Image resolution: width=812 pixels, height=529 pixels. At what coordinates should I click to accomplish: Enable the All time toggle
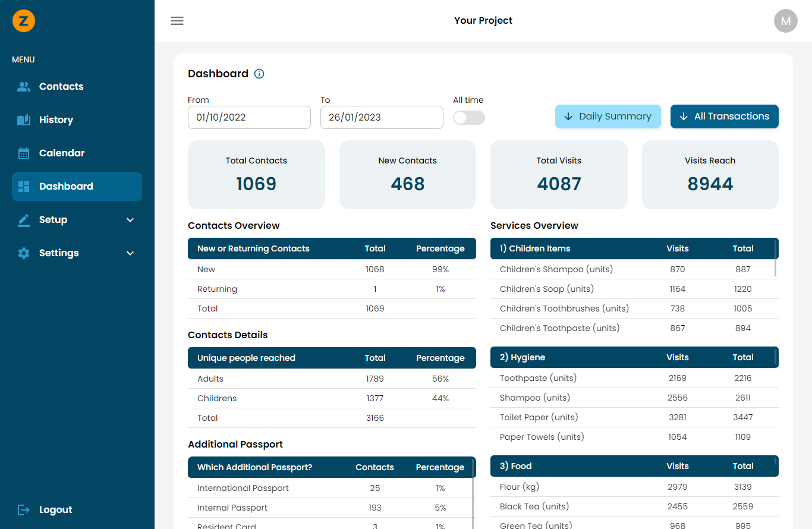[x=468, y=118]
